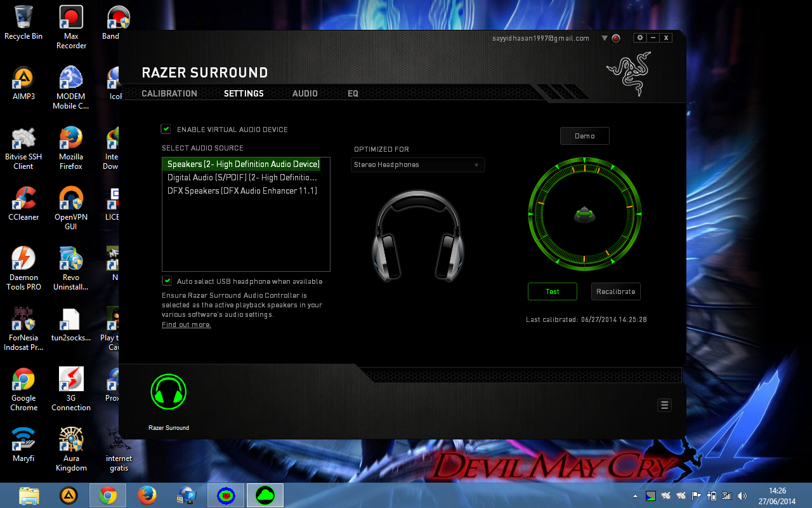The image size is (812, 508).
Task: Open the Optimized For dropdown
Action: pyautogui.click(x=417, y=164)
